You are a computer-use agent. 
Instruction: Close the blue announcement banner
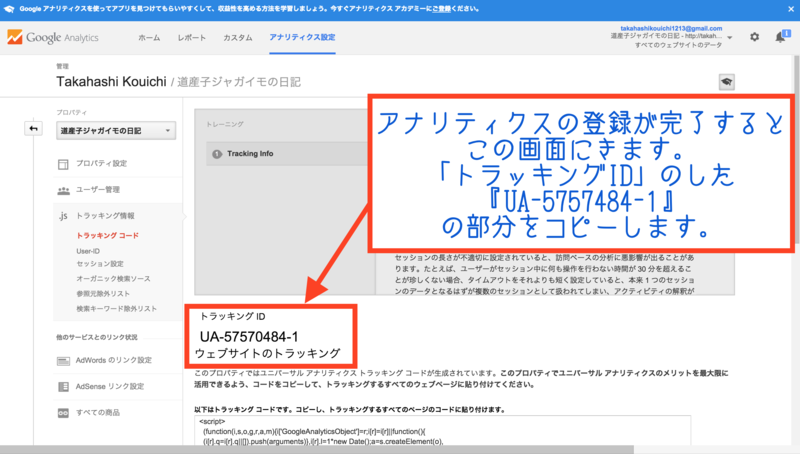click(791, 9)
